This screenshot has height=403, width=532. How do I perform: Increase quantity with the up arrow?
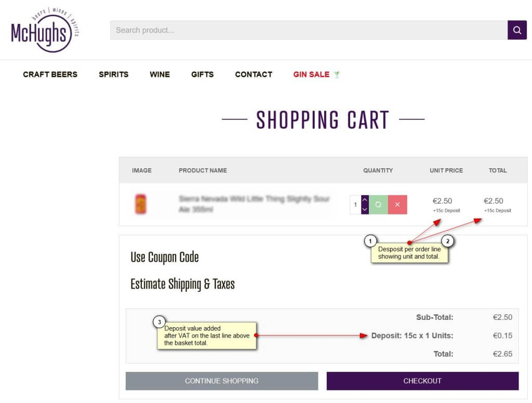pos(365,200)
